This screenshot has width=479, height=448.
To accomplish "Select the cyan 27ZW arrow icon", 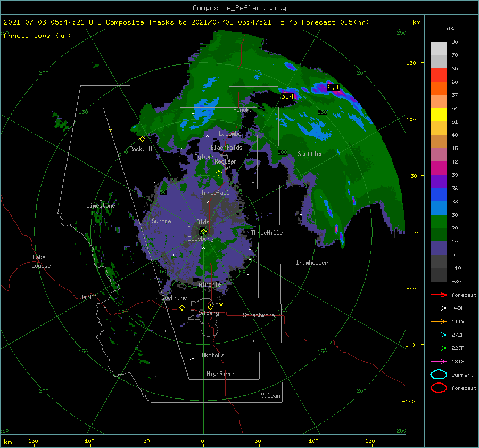I will pyautogui.click(x=439, y=335).
